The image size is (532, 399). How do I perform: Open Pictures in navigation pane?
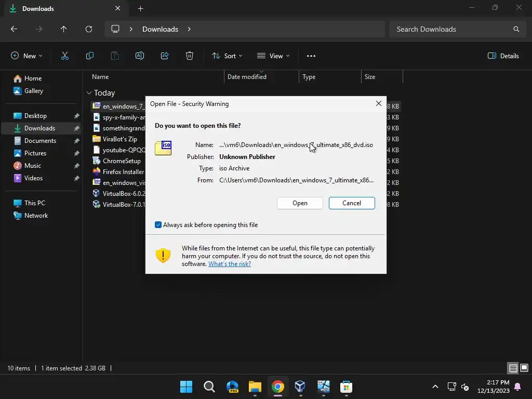click(x=35, y=153)
